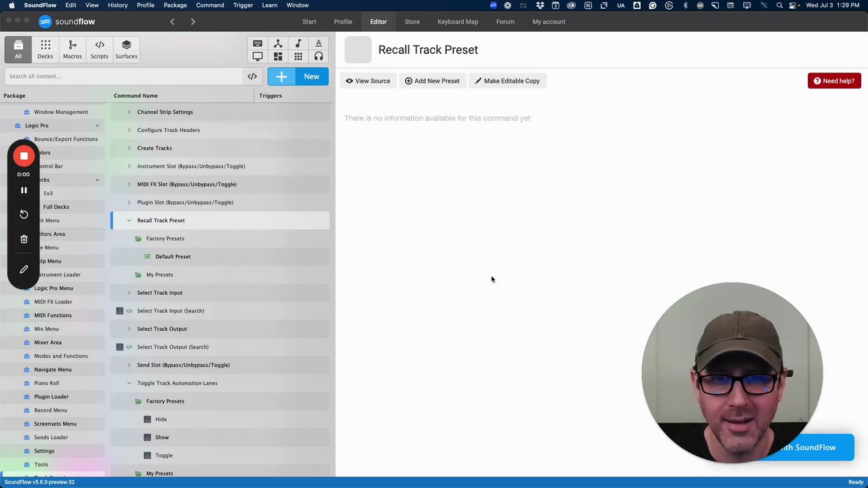
Task: Delete the recording with trash icon
Action: (24, 239)
